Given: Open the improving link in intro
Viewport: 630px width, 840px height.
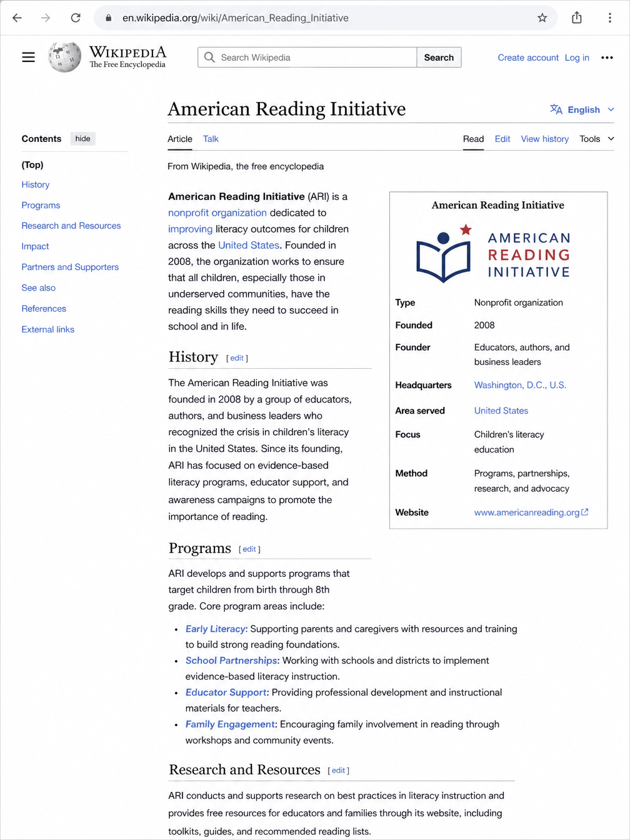Looking at the screenshot, I should [x=190, y=229].
